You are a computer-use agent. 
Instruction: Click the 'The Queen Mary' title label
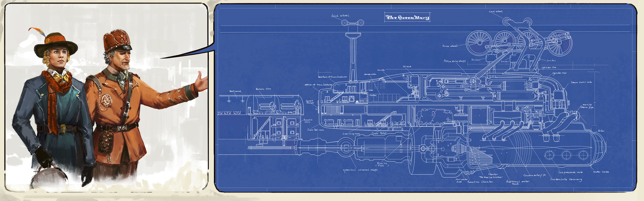pos(408,17)
